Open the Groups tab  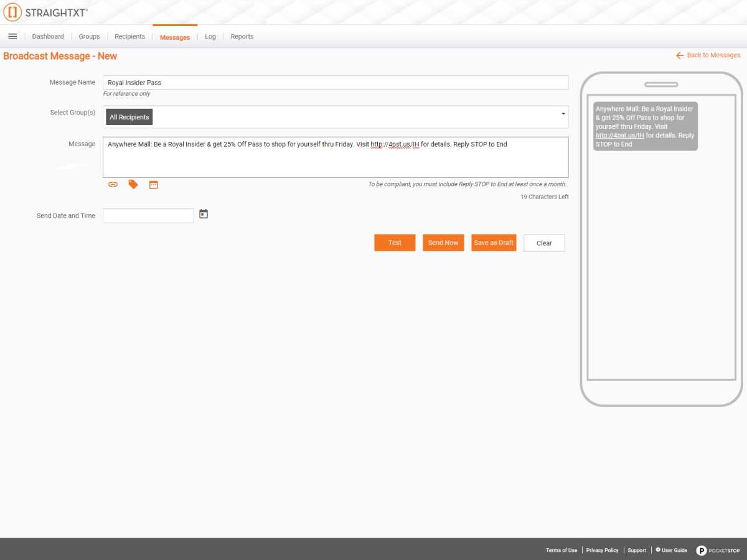pos(89,37)
